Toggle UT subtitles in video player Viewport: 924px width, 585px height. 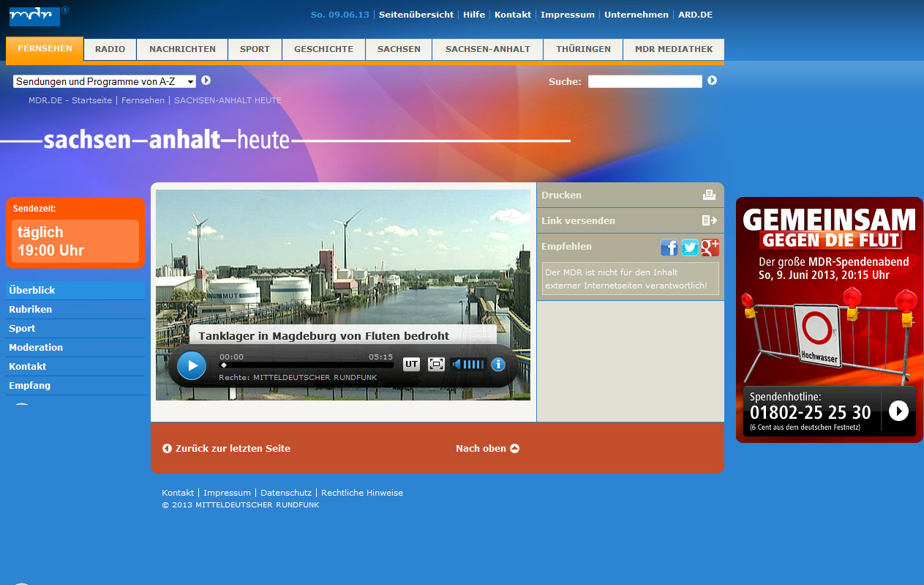tap(411, 364)
